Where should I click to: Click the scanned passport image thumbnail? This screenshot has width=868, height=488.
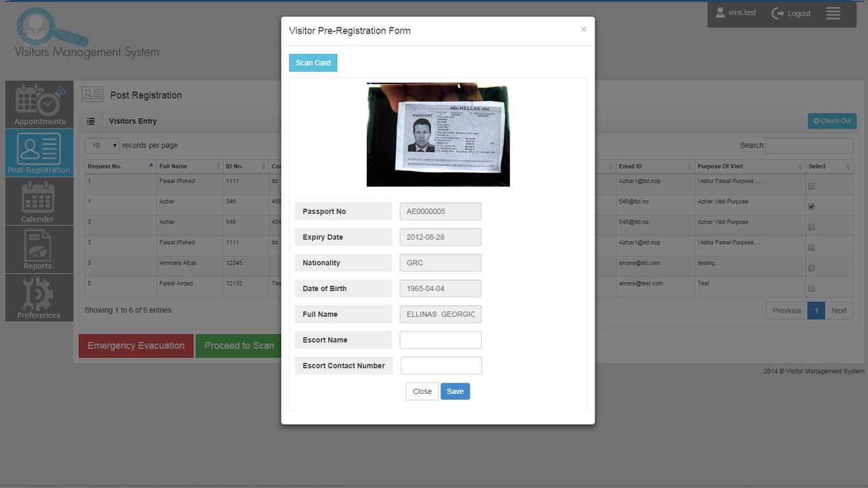(438, 135)
